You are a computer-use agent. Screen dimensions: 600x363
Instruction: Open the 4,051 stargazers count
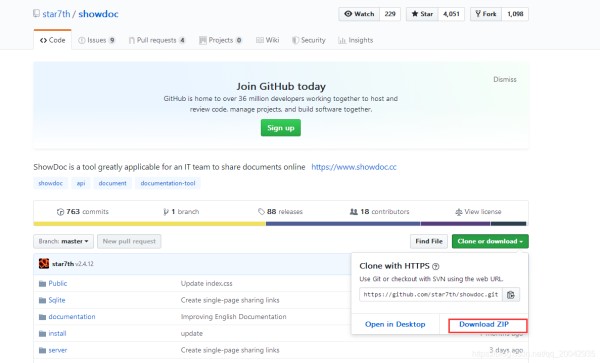451,14
